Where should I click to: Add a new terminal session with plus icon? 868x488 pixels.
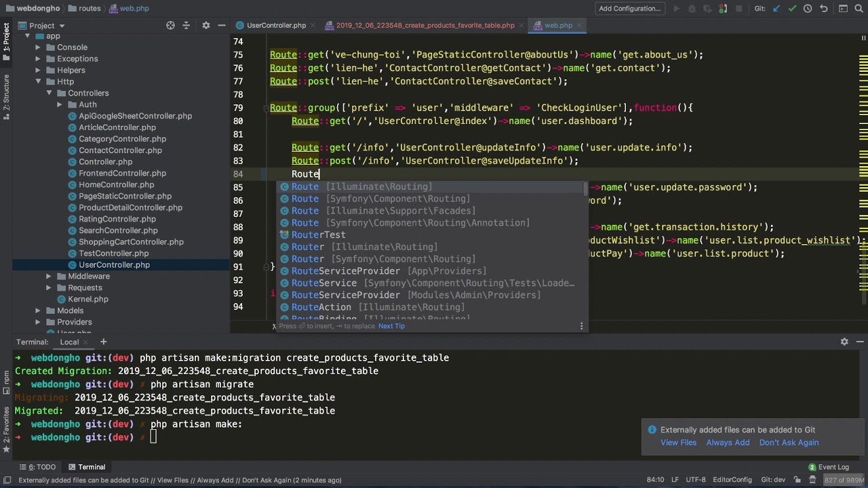pyautogui.click(x=103, y=342)
